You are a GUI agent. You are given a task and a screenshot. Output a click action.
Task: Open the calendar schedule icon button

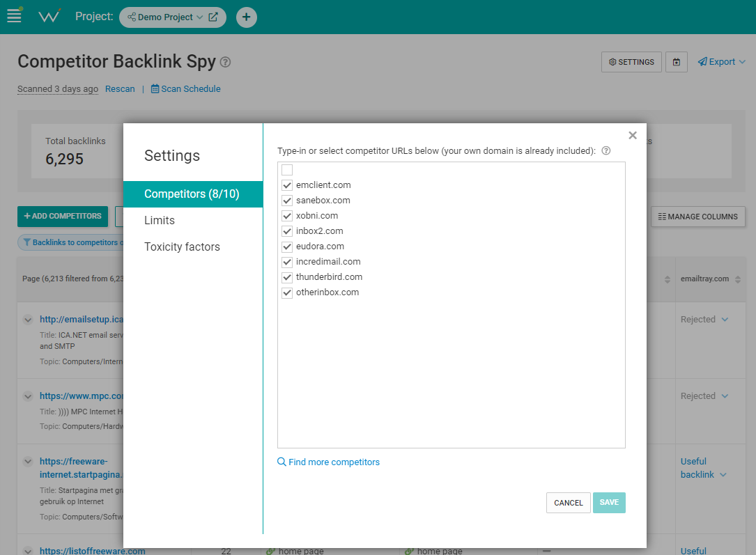coord(677,62)
